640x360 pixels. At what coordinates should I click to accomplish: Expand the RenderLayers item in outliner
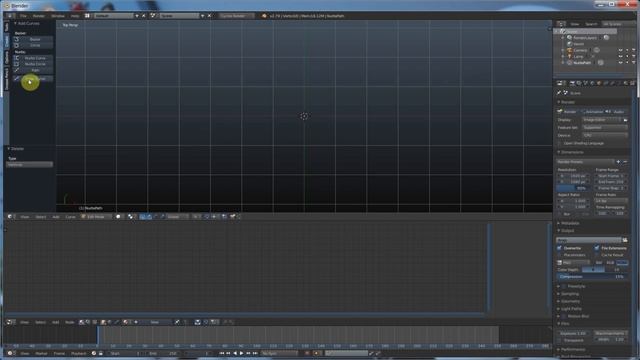[563, 38]
